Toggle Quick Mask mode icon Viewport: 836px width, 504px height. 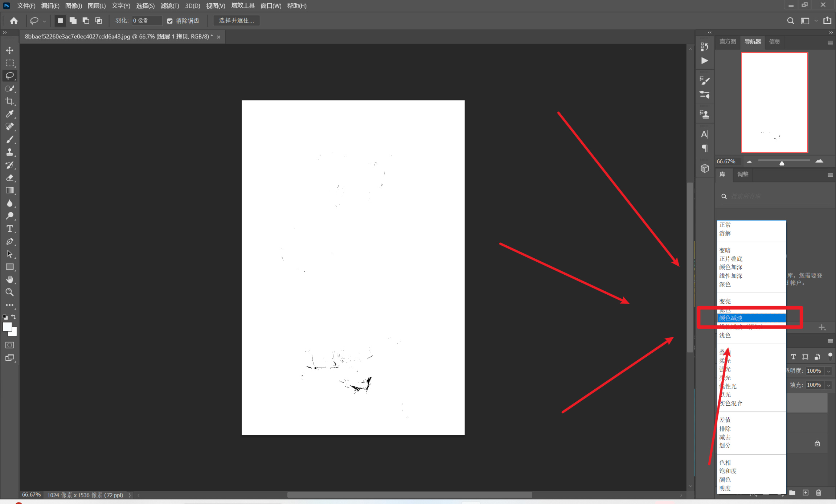[x=10, y=345]
